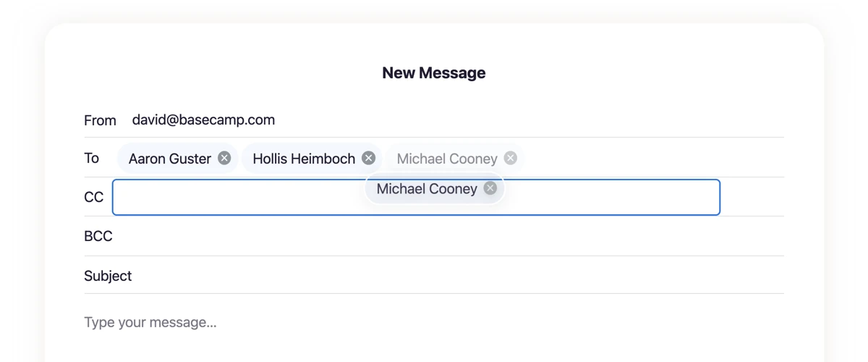Click x icon on faded Michael Cooney chip

point(511,158)
